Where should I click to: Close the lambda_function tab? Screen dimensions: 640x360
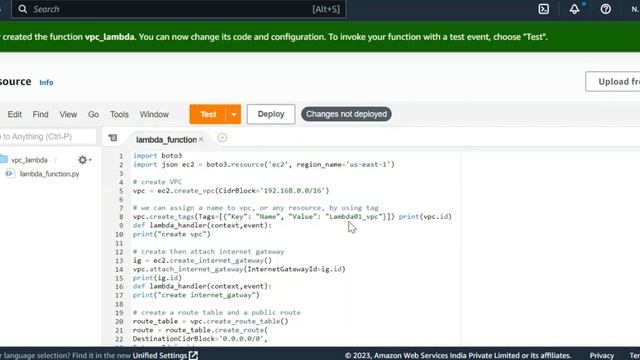(201, 139)
